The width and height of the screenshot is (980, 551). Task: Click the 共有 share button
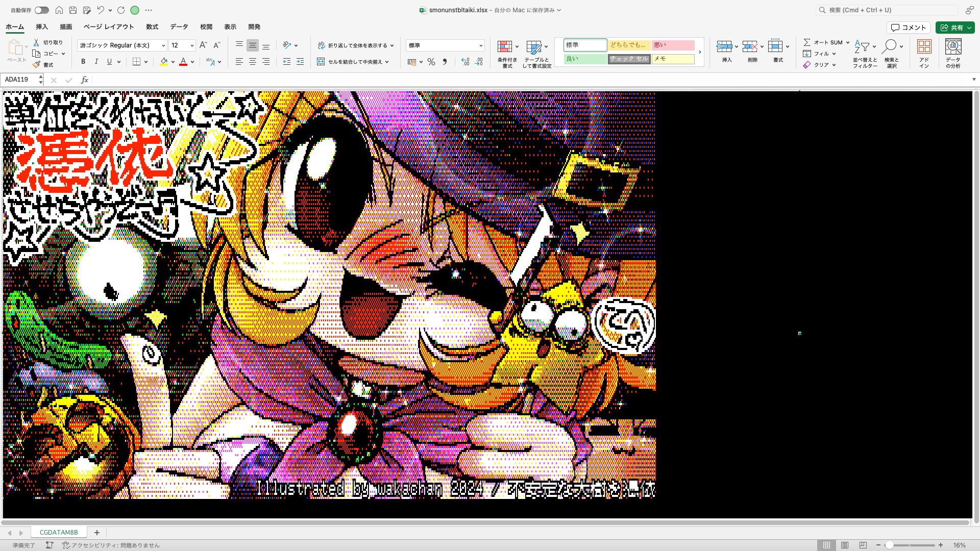[955, 28]
